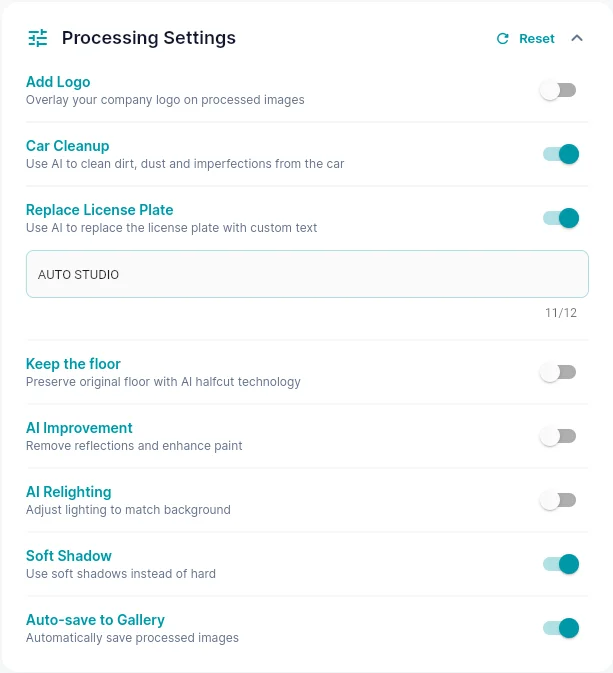This screenshot has width=613, height=673.
Task: Select the Replace License Plate heading
Action: coord(100,210)
